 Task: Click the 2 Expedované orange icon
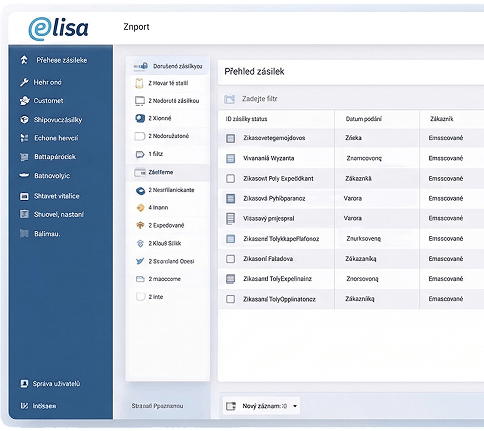140,225
